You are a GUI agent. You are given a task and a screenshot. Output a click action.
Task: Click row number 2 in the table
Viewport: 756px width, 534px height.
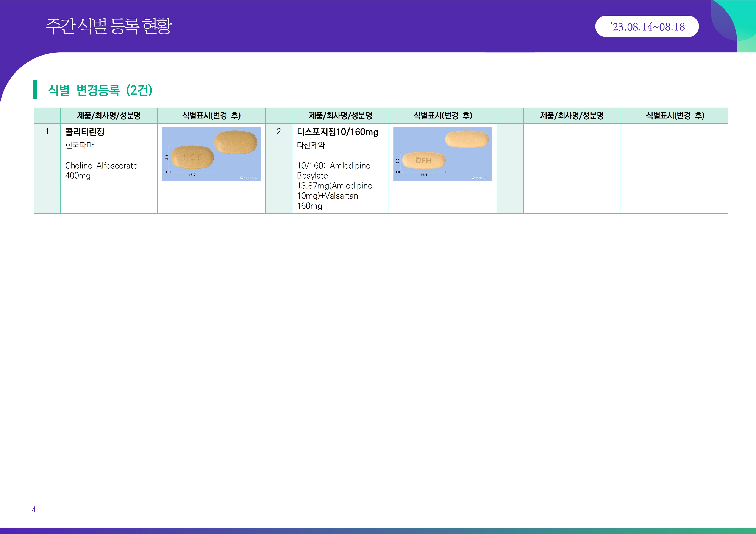coord(279,131)
